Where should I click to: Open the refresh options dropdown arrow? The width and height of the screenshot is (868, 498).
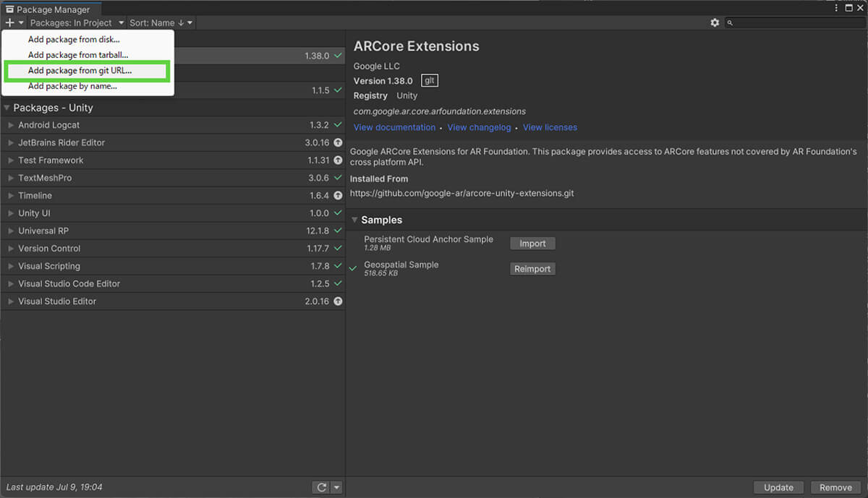(336, 487)
